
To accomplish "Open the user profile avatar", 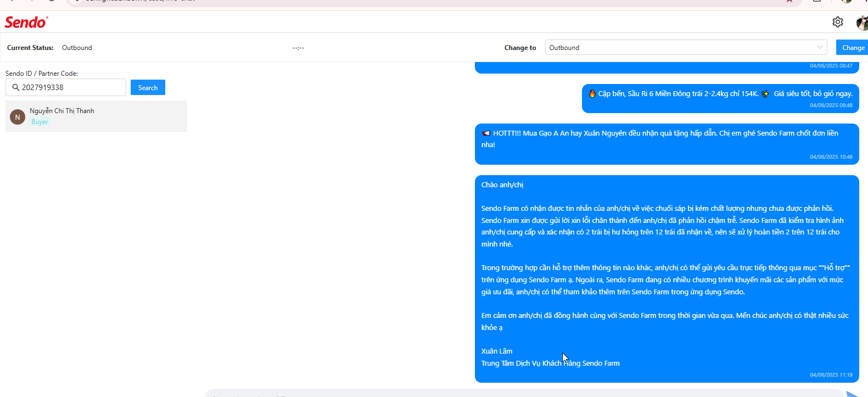I will [863, 23].
